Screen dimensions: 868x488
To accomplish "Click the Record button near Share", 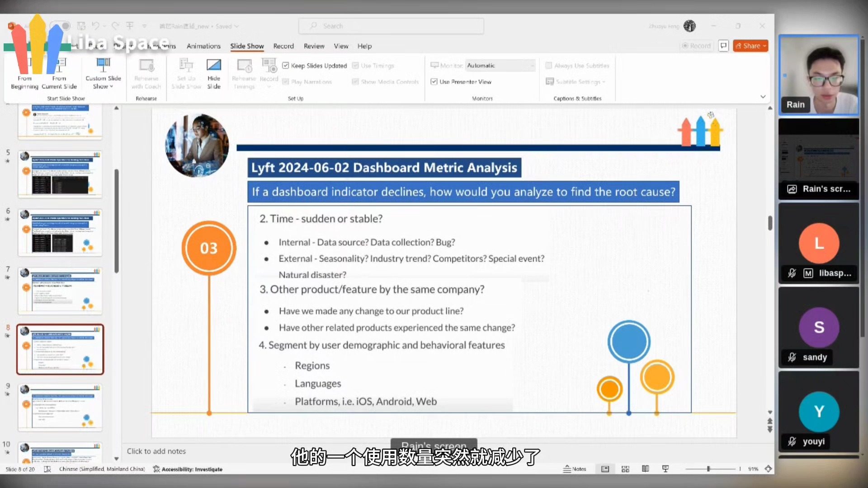I will coord(696,46).
